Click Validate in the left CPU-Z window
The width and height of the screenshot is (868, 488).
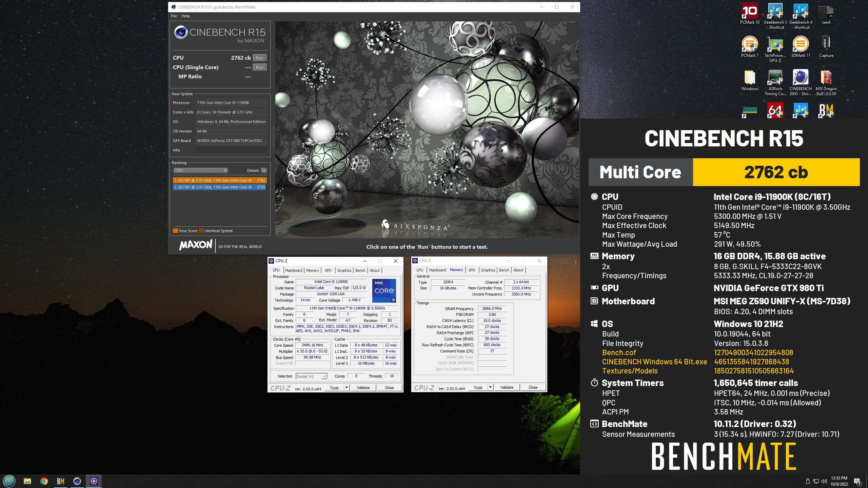click(363, 387)
